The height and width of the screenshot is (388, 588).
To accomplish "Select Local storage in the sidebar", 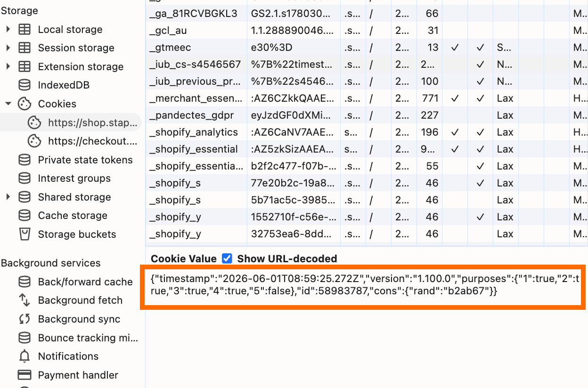I will click(70, 30).
